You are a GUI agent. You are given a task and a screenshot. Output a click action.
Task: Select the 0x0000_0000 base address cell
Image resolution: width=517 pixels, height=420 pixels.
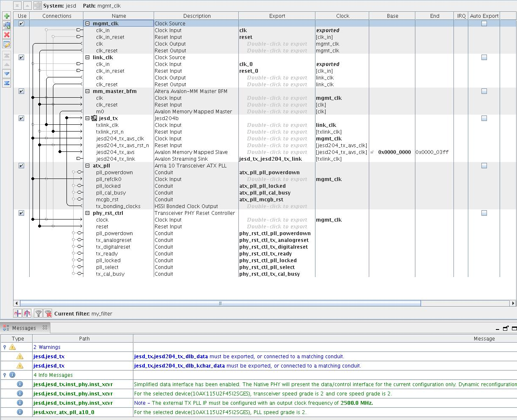[x=394, y=152]
